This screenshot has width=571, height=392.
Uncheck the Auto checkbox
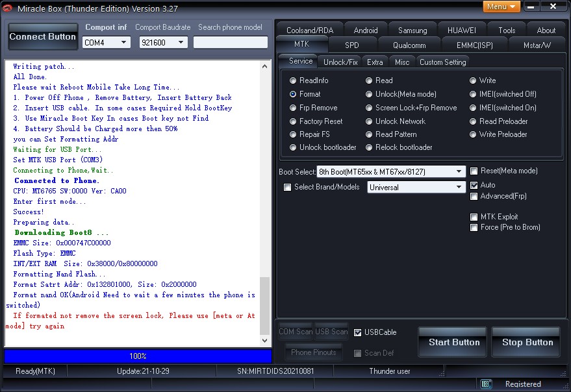[x=474, y=185]
